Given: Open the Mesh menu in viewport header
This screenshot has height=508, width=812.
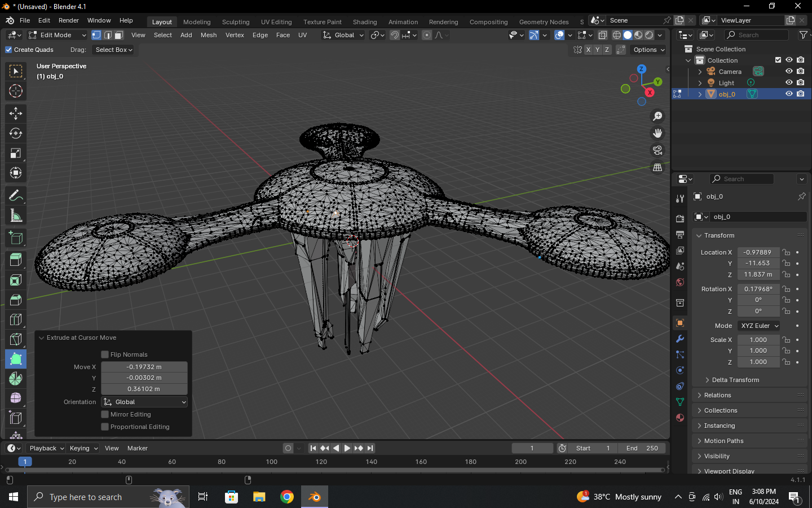Looking at the screenshot, I should tap(209, 35).
